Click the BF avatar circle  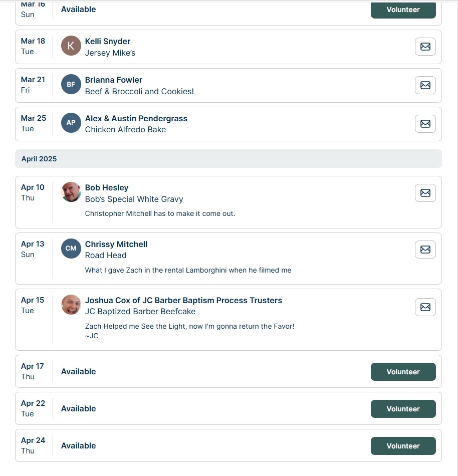tap(71, 84)
